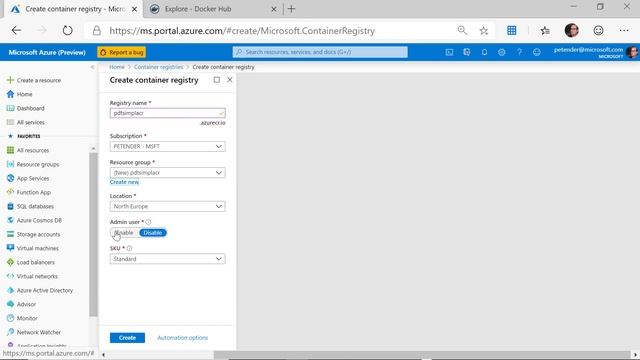This screenshot has height=360, width=640.
Task: Open Azure header feedback smiley icon
Action: [537, 52]
